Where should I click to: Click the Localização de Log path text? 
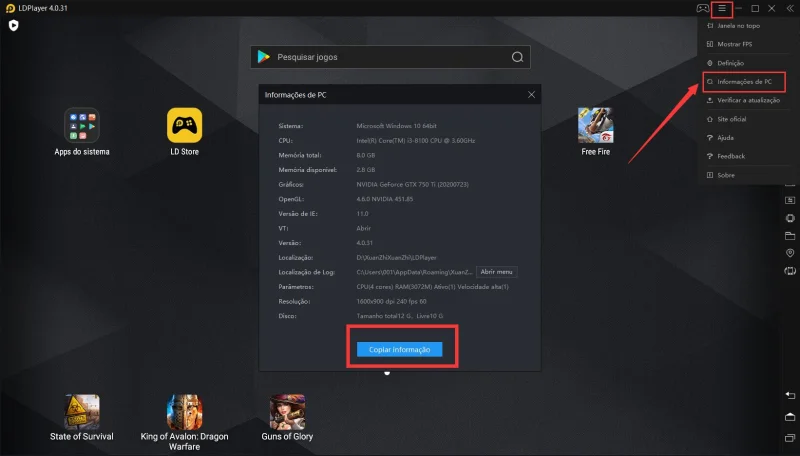(x=414, y=272)
